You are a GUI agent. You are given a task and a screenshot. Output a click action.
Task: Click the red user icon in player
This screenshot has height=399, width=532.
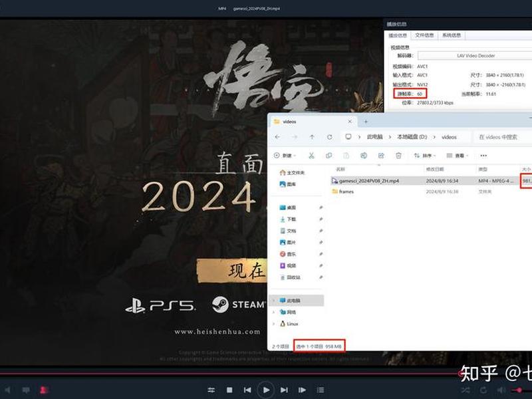point(44,390)
